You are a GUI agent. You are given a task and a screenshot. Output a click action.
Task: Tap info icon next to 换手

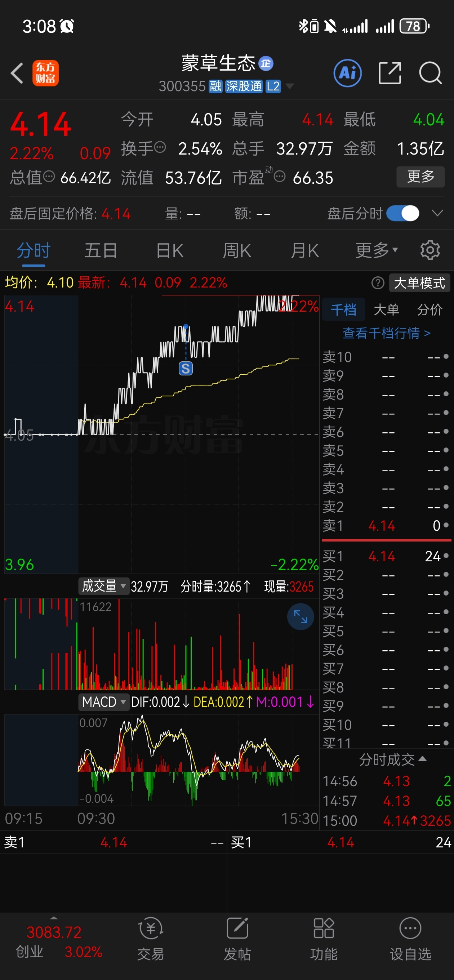pos(160,147)
